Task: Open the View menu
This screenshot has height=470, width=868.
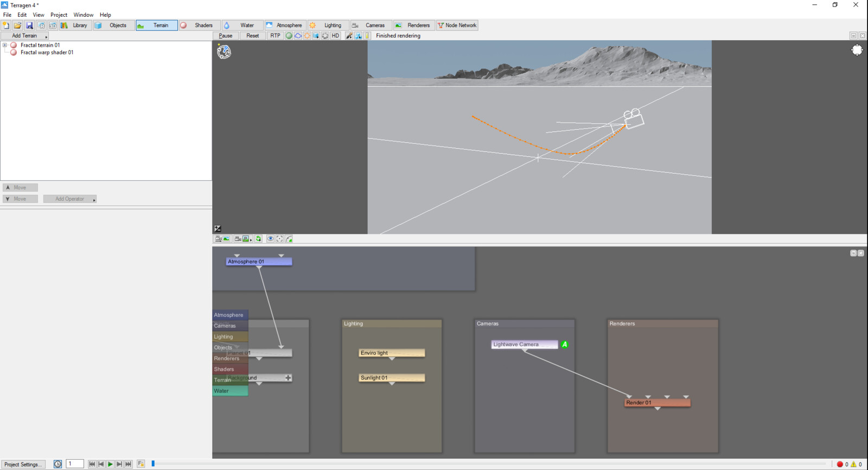Action: (x=39, y=15)
